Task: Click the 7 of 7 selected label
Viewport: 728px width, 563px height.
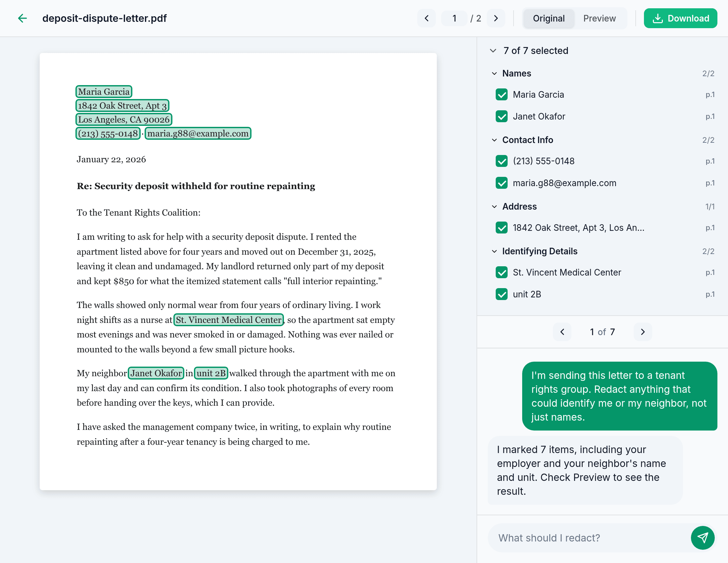Action: click(x=536, y=51)
